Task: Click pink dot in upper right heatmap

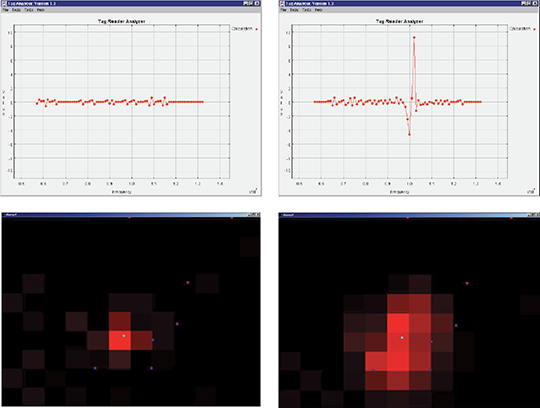Action: click(467, 283)
